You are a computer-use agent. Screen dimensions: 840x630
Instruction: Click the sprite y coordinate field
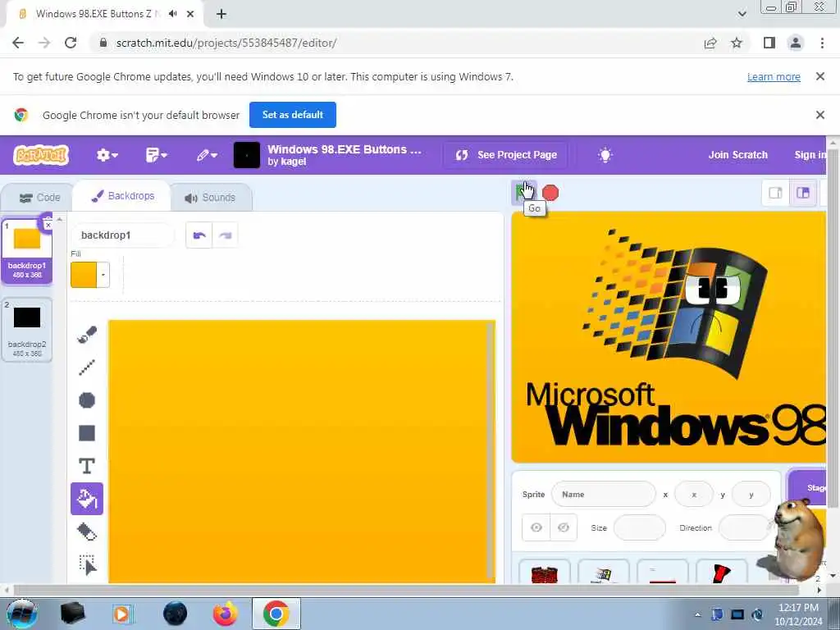751,495
